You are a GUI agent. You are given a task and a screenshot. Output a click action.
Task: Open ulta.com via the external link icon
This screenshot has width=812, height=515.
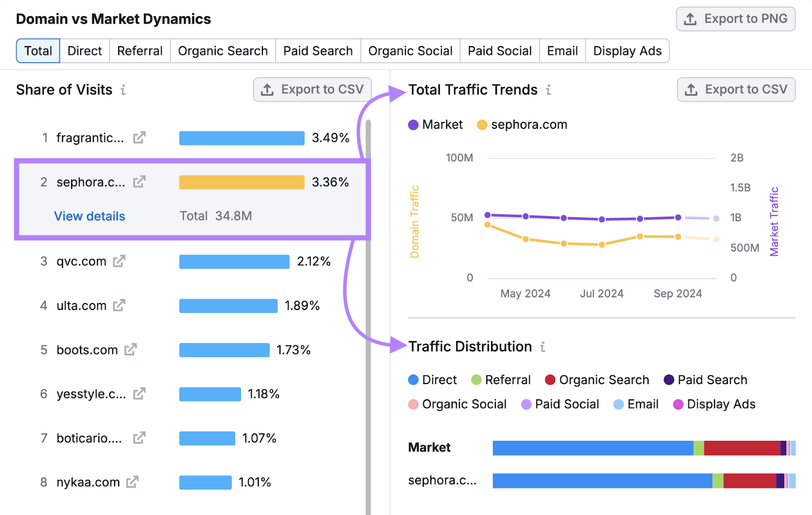[x=120, y=305]
